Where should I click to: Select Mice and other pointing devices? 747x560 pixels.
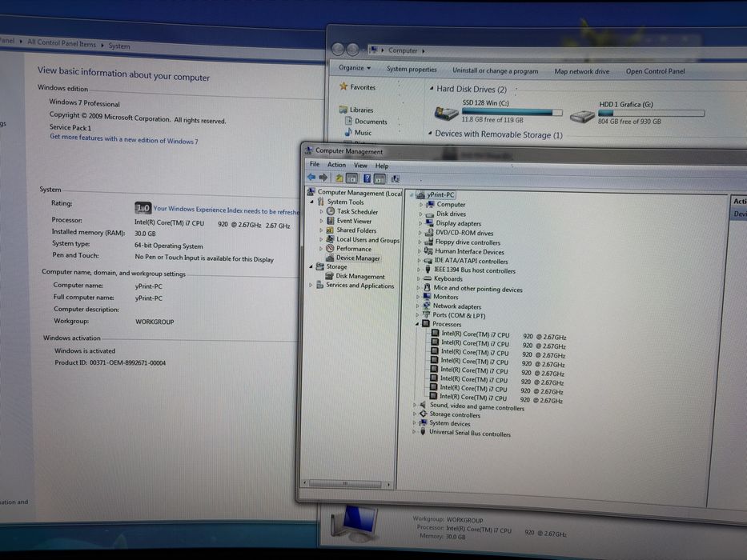pos(478,289)
